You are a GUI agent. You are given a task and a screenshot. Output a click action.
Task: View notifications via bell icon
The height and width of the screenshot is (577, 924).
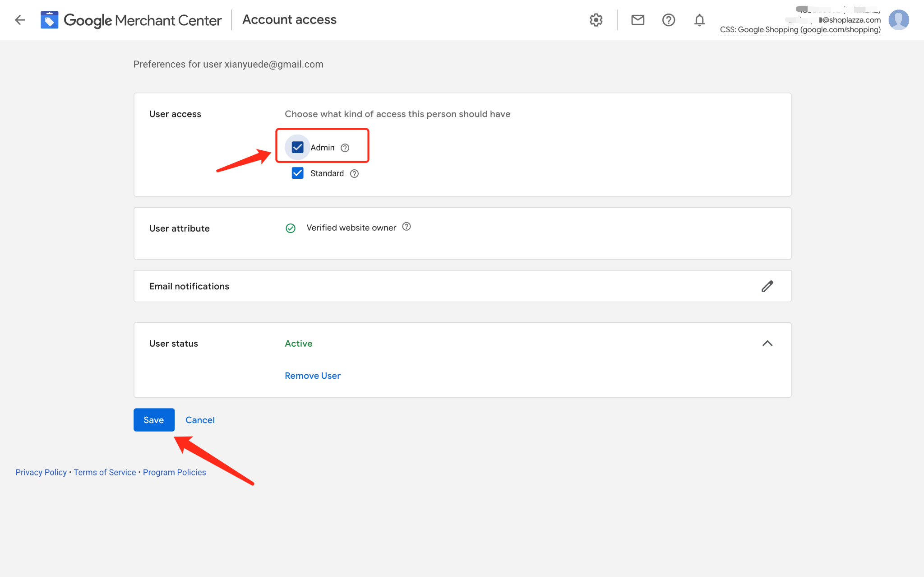pyautogui.click(x=699, y=20)
